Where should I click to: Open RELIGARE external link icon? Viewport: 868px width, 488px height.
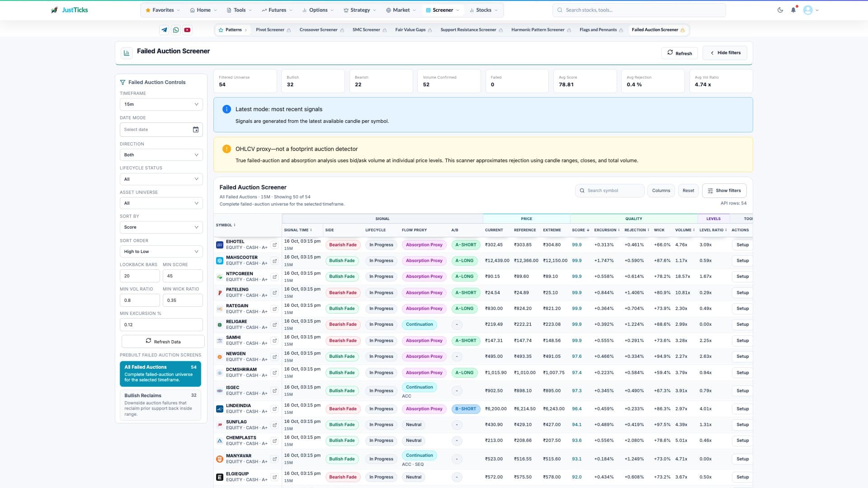[x=274, y=324]
